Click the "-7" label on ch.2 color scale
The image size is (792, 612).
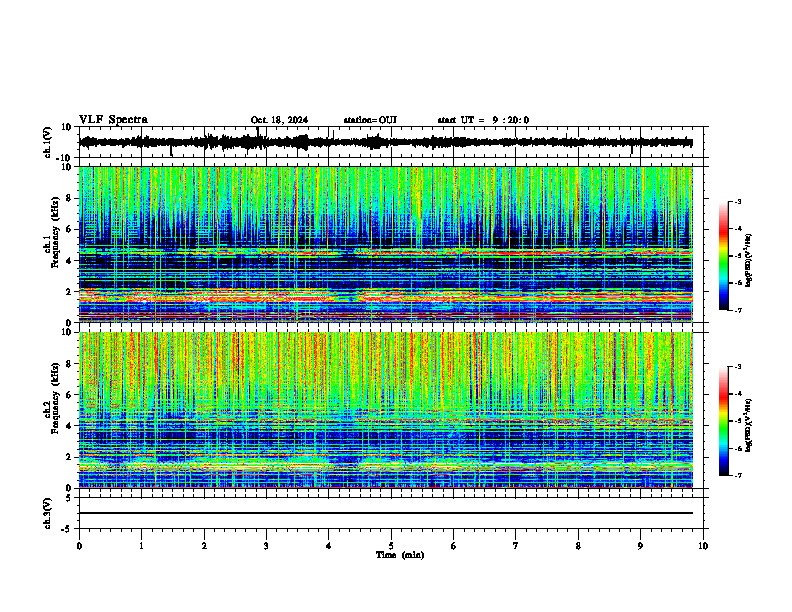[x=737, y=476]
